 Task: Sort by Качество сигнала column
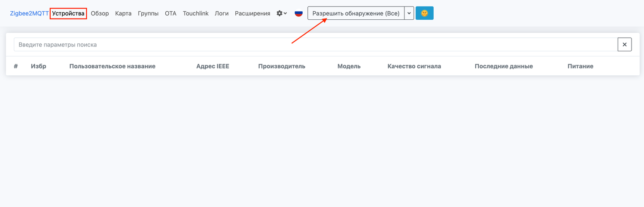pos(414,66)
